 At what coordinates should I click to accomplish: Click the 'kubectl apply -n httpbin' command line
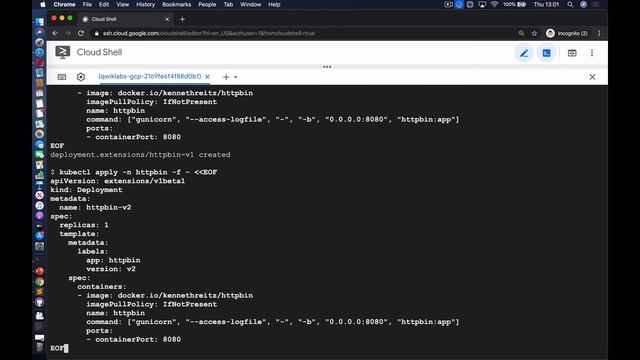click(x=133, y=172)
